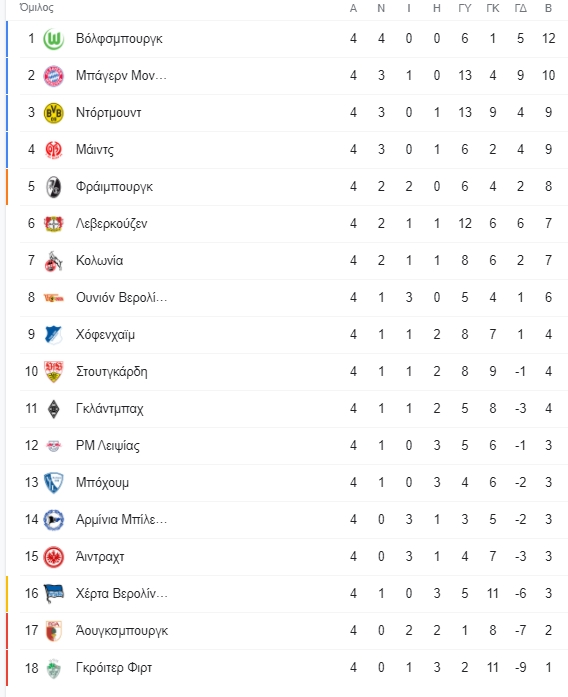Click the Hertha Berlin flag logo
Image resolution: width=568 pixels, height=697 pixels.
[53, 594]
